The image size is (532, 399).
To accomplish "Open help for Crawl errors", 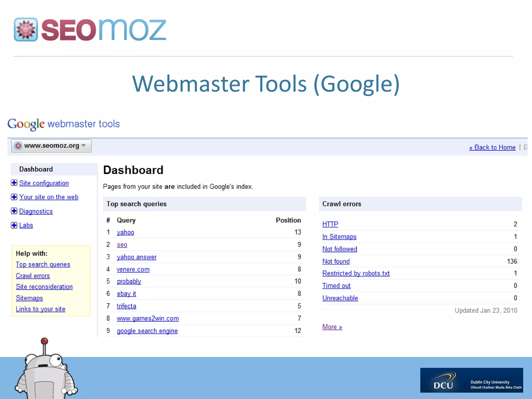I will click(x=33, y=276).
